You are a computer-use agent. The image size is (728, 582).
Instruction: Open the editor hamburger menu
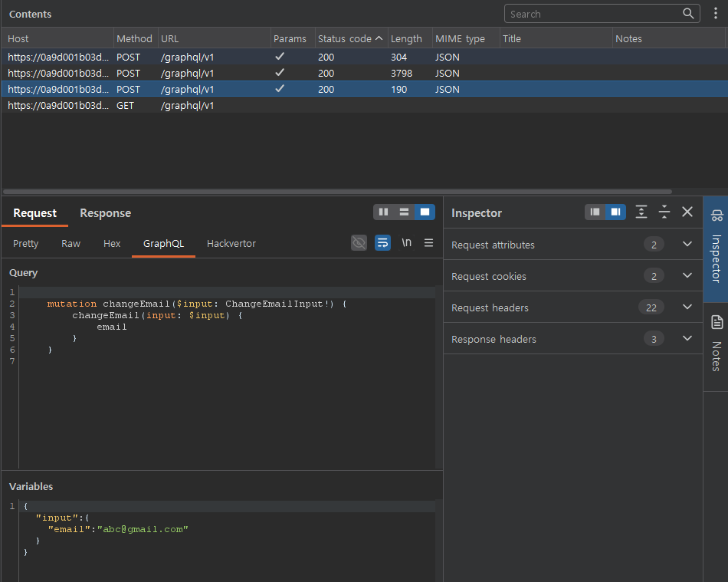[428, 243]
